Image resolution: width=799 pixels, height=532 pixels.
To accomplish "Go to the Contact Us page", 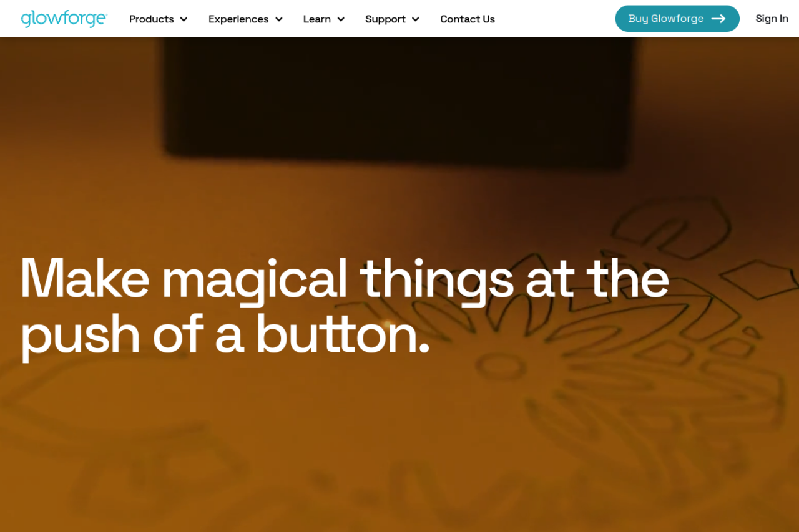I will 468,19.
